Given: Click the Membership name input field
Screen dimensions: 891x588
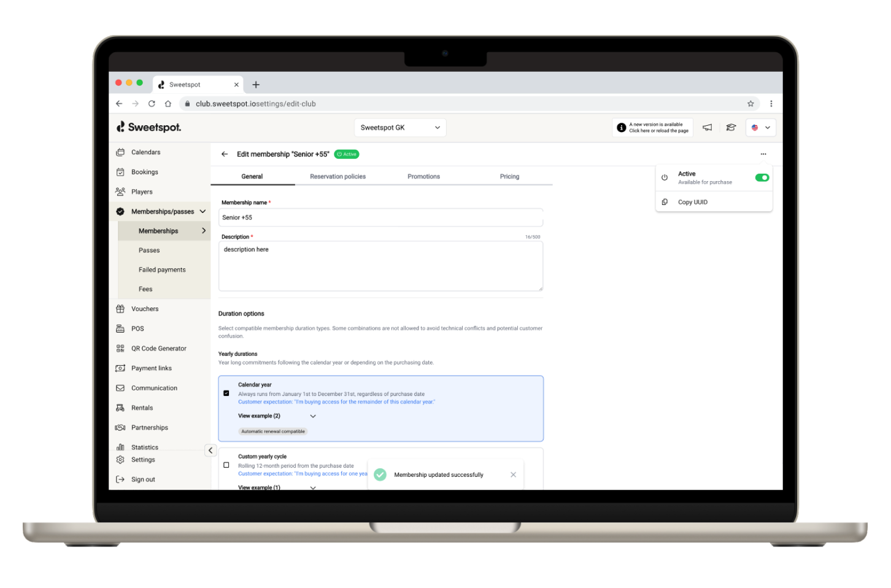Looking at the screenshot, I should pyautogui.click(x=380, y=217).
